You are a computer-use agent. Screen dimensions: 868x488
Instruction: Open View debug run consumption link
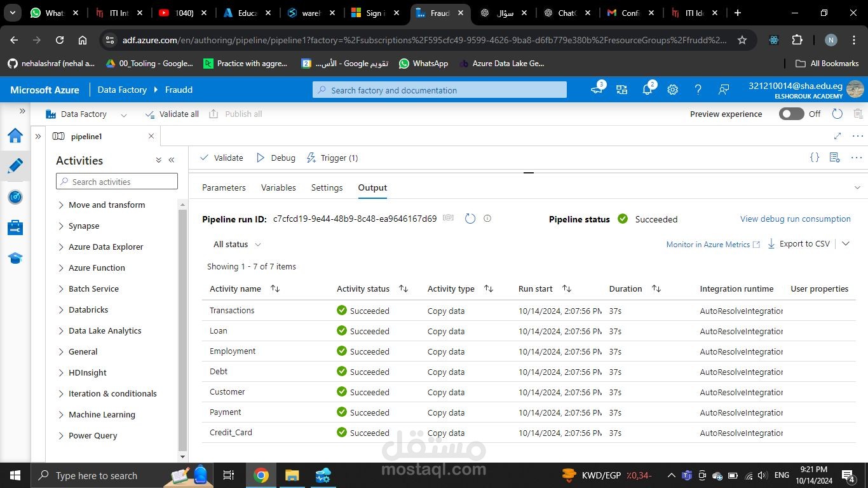click(796, 219)
